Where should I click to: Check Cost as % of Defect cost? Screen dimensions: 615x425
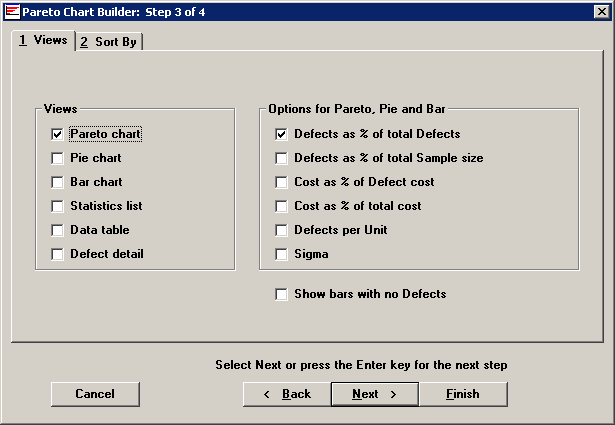coord(282,182)
